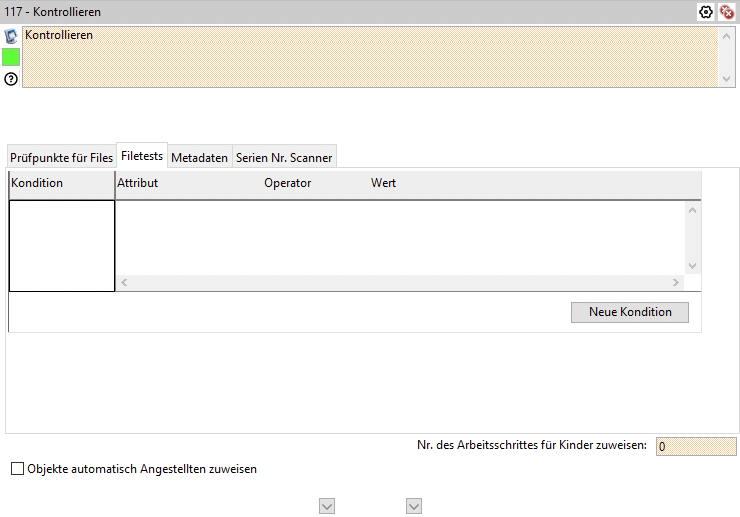
Task: Expand the right bottom dropdown arrow
Action: pyautogui.click(x=414, y=506)
